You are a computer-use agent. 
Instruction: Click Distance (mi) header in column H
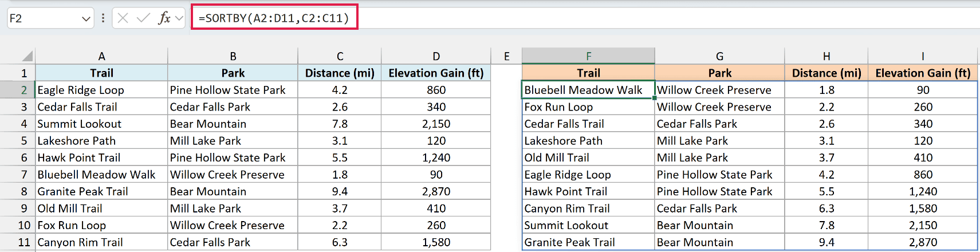[826, 73]
